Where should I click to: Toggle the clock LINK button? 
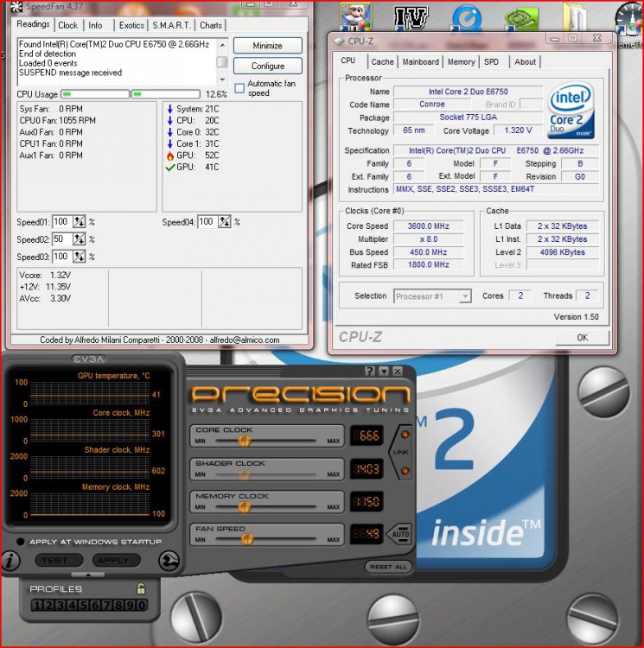point(400,452)
